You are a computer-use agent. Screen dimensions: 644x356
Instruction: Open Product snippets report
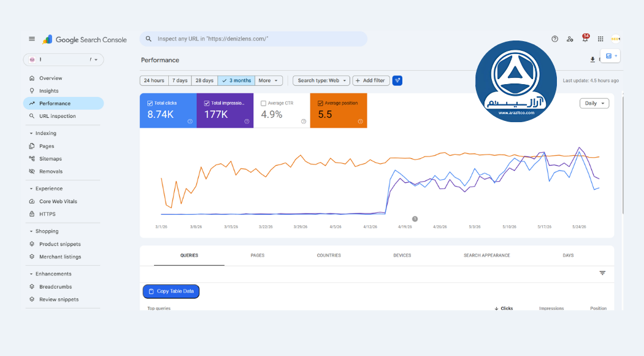coord(63,244)
